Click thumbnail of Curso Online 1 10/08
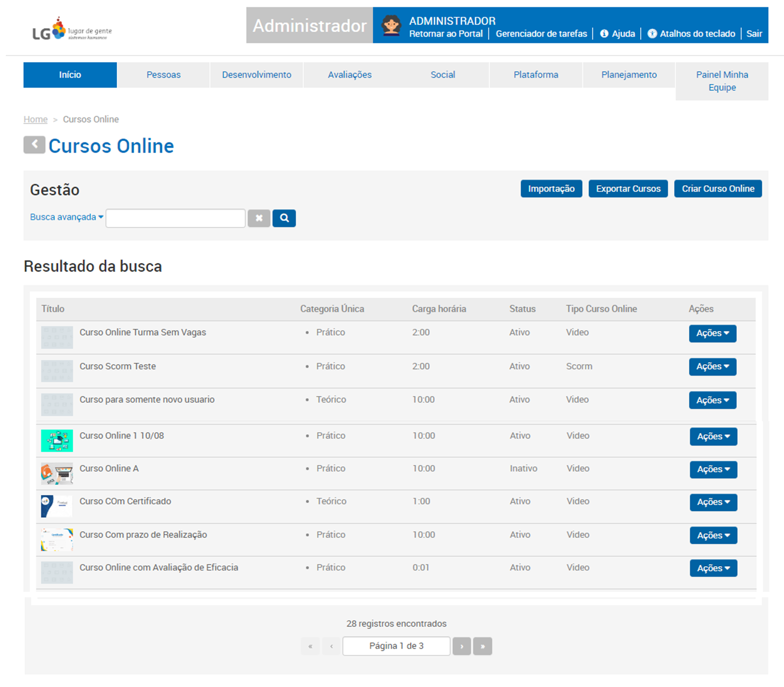The image size is (784, 687). click(x=57, y=440)
